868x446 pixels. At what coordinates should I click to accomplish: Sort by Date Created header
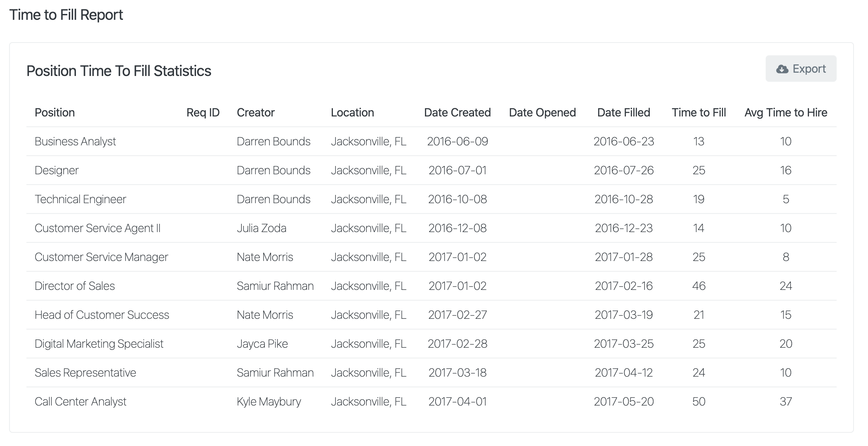(457, 112)
